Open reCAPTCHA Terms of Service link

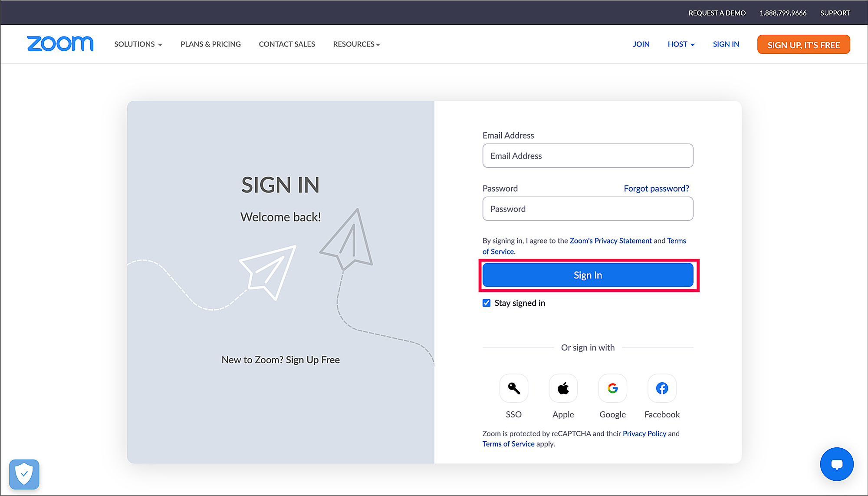508,444
